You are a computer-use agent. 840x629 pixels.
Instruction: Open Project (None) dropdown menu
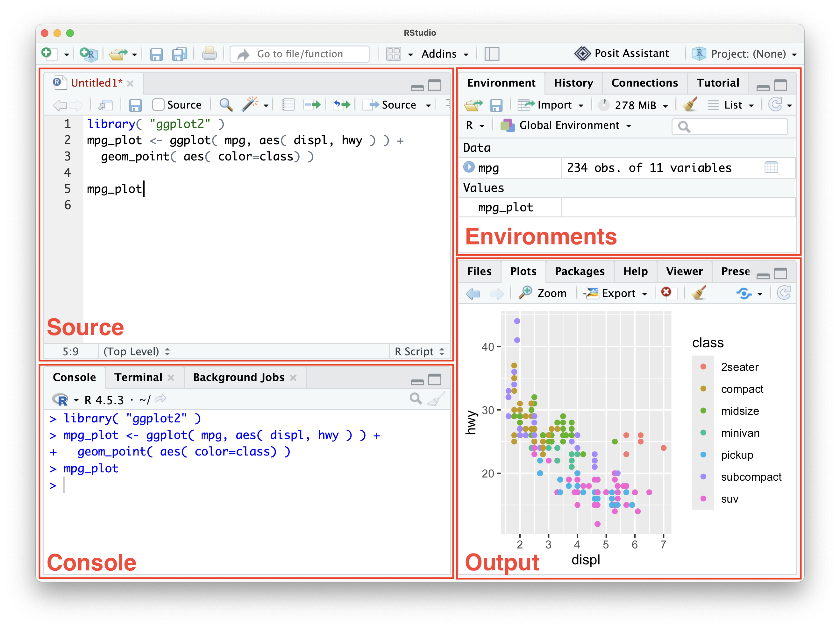(x=745, y=54)
